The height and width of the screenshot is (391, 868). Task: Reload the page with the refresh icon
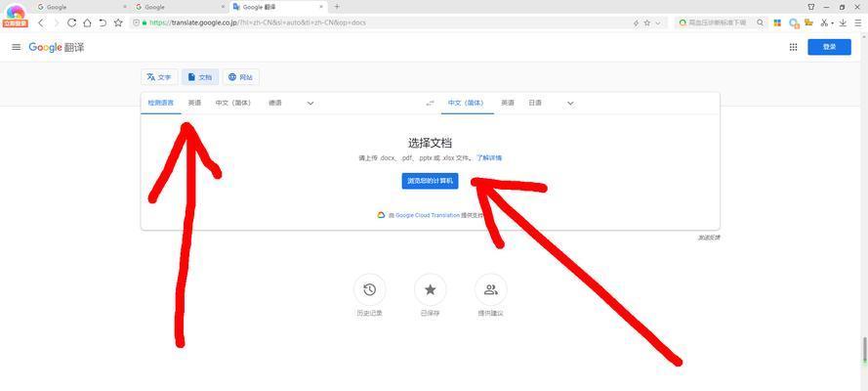[71, 22]
